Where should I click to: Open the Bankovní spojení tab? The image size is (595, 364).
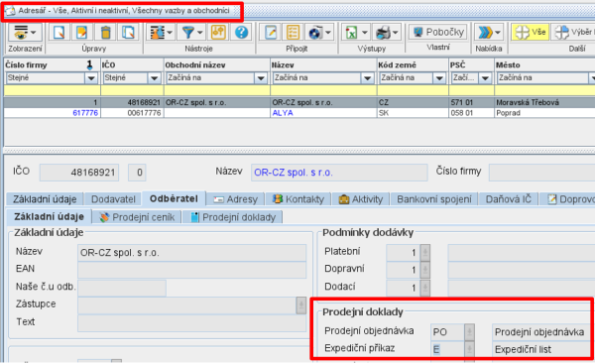(x=434, y=199)
